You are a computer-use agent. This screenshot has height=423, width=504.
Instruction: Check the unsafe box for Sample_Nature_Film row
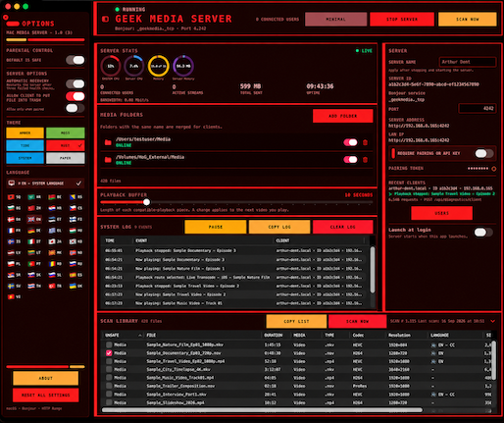click(x=109, y=344)
